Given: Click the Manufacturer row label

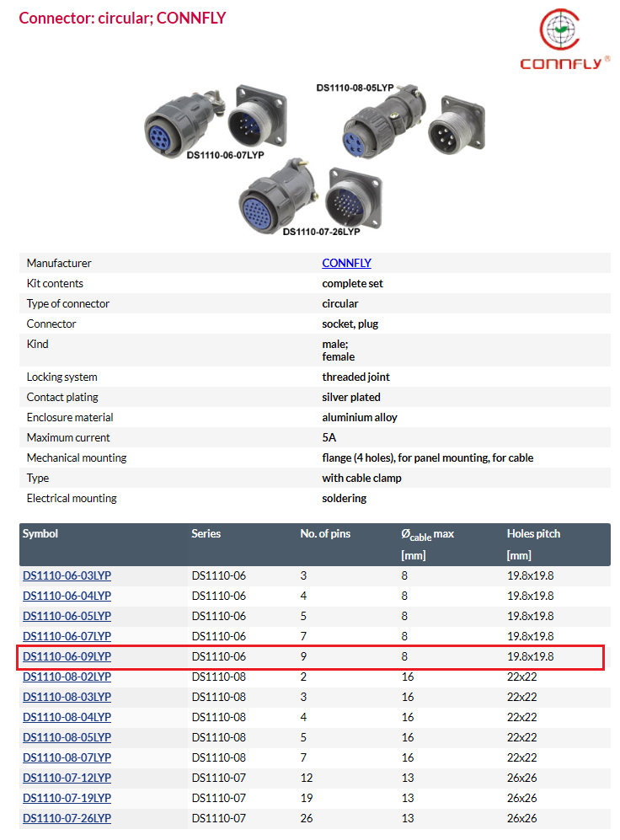Looking at the screenshot, I should tap(59, 263).
